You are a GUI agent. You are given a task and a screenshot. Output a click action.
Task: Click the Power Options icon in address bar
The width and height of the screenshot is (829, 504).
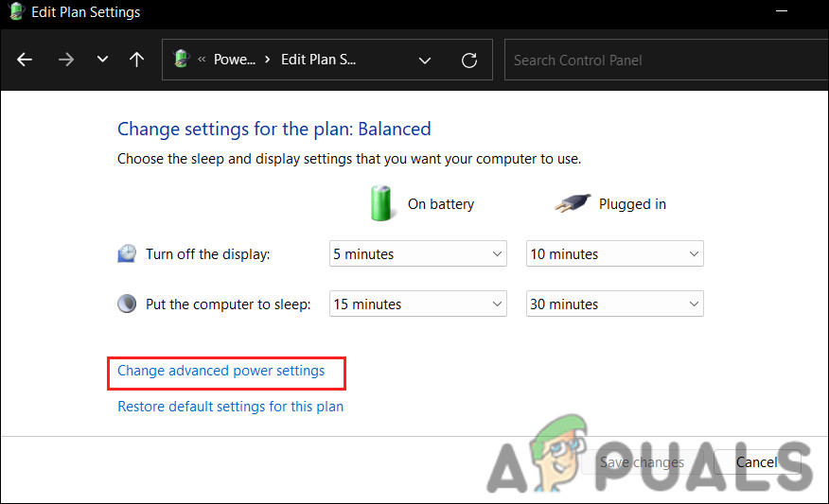pos(182,59)
